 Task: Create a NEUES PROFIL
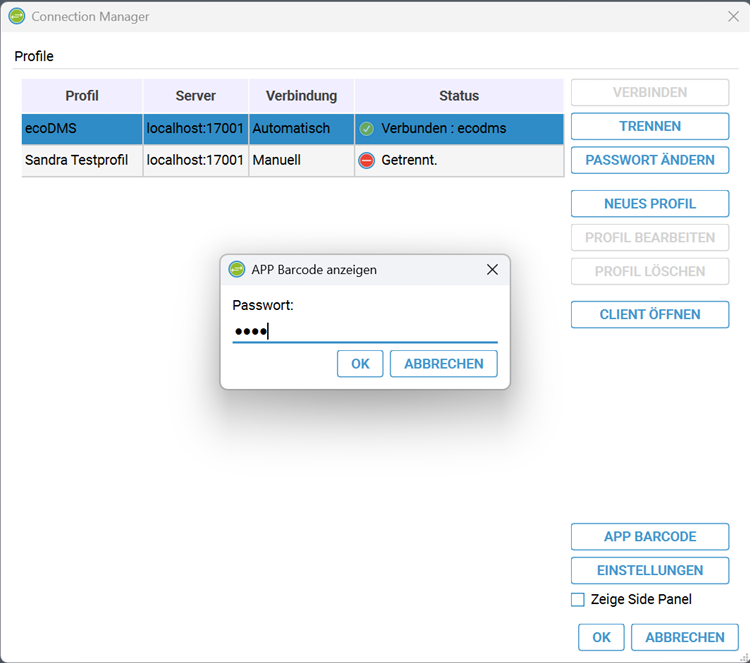click(650, 204)
